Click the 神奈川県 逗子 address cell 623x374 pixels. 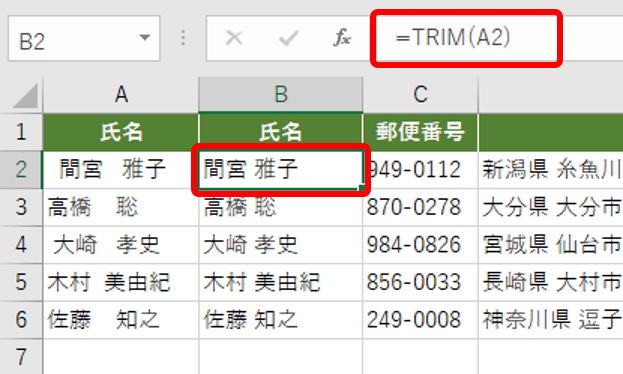[x=551, y=320]
